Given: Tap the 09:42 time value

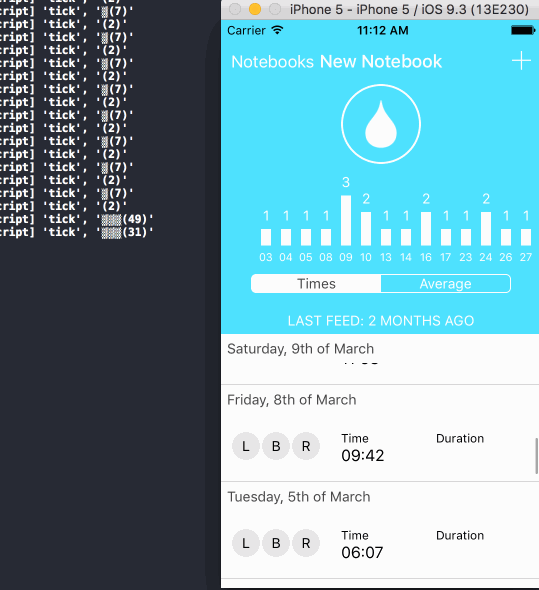Looking at the screenshot, I should pos(362,456).
